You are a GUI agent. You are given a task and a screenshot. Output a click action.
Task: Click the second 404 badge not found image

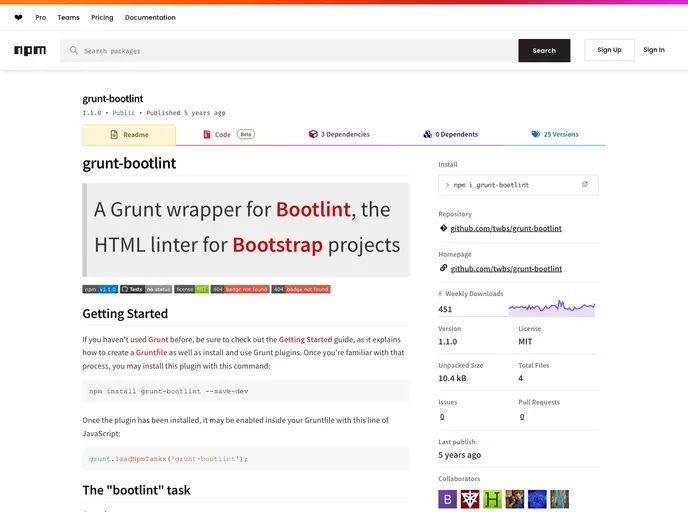[x=301, y=289]
